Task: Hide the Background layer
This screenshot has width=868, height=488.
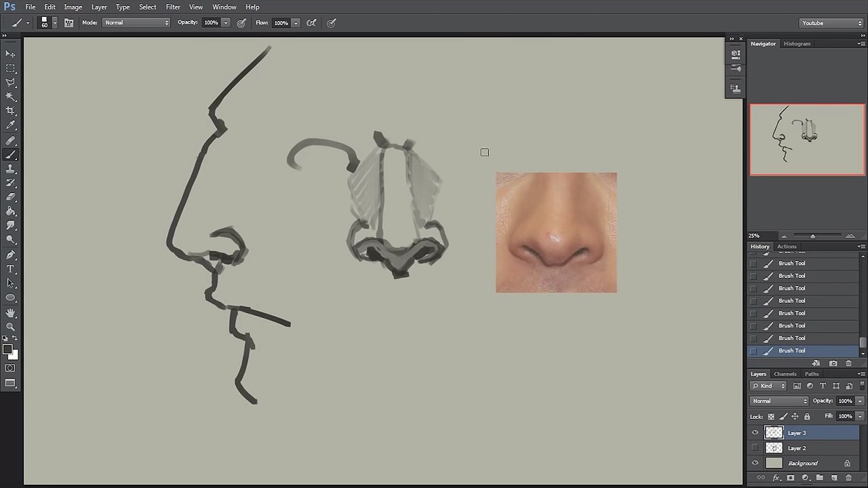Action: (x=755, y=464)
